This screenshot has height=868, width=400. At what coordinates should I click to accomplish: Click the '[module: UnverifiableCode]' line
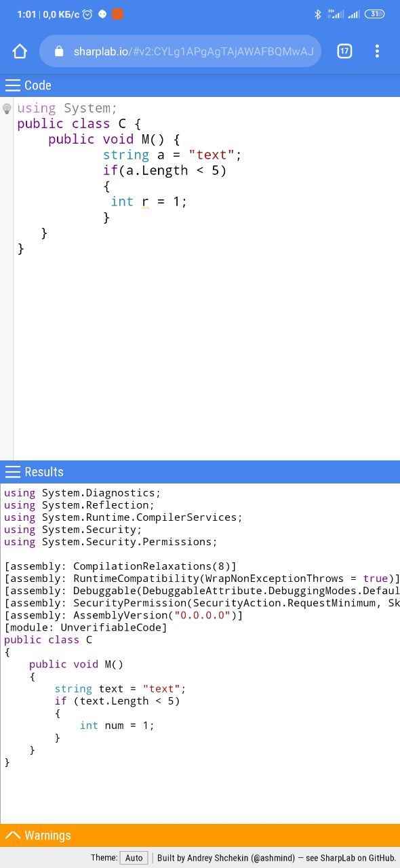click(x=86, y=627)
